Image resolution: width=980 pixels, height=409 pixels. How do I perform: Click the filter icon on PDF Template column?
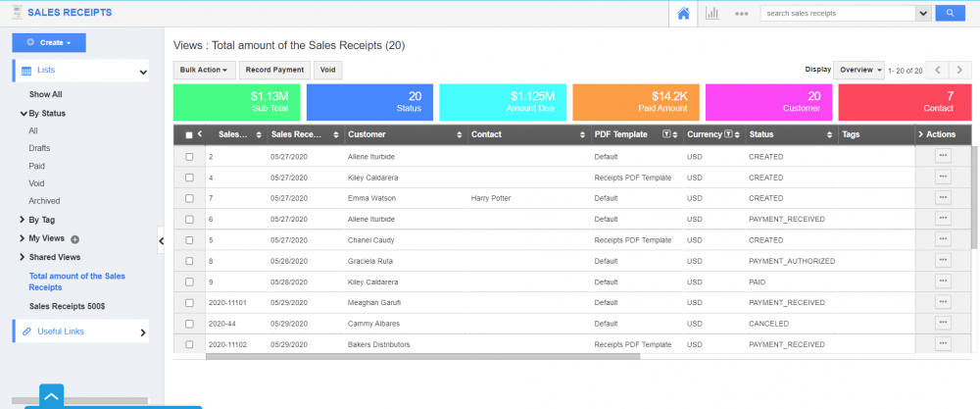click(x=666, y=134)
